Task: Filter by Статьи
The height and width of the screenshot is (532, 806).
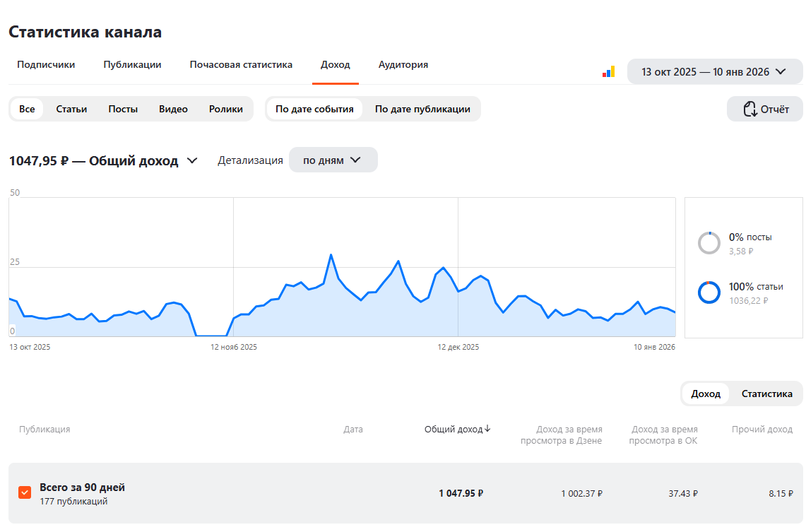Action: pyautogui.click(x=71, y=109)
